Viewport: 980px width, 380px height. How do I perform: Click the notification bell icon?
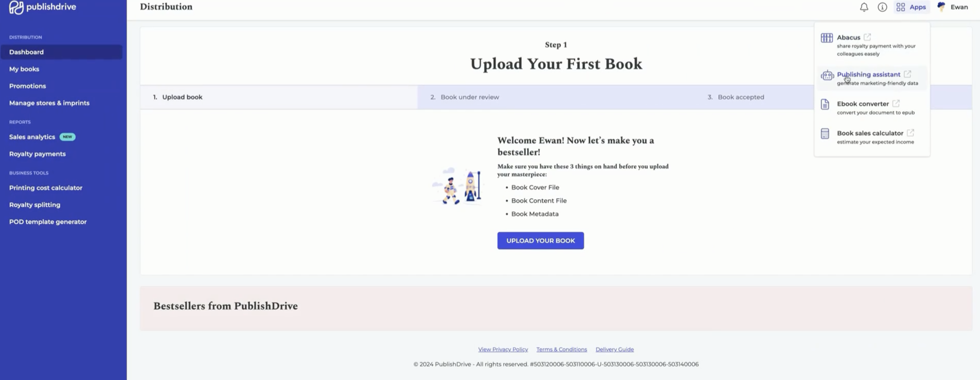864,7
